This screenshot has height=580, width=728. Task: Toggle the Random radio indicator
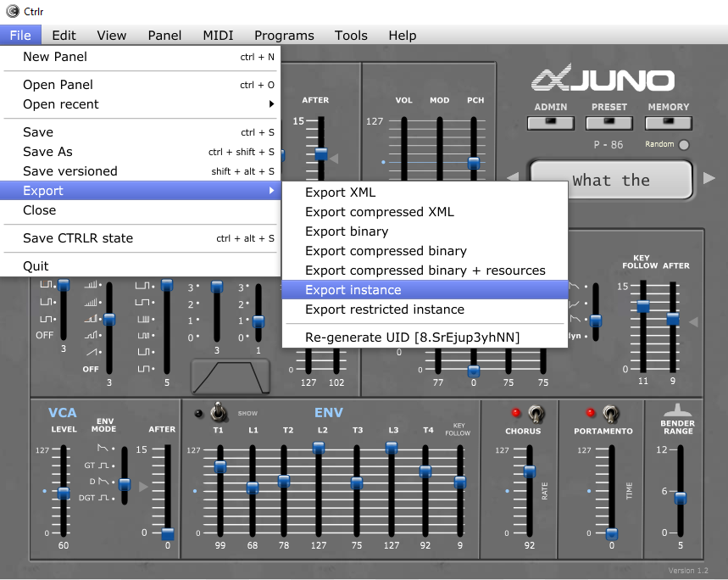(684, 145)
